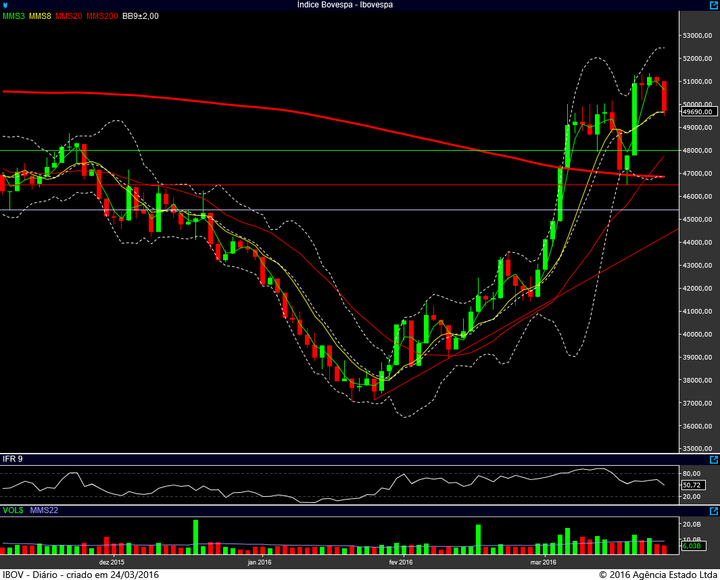
Task: Click the pop-out icon of main chart
Action: click(714, 5)
